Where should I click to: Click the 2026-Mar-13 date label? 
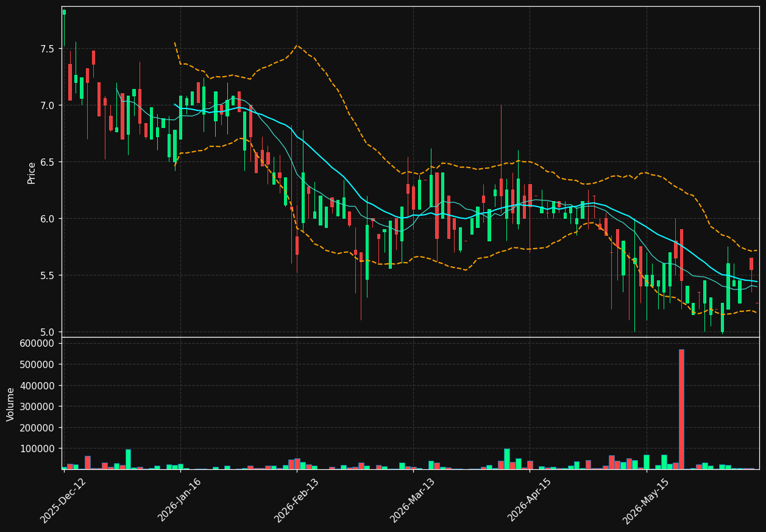click(413, 500)
